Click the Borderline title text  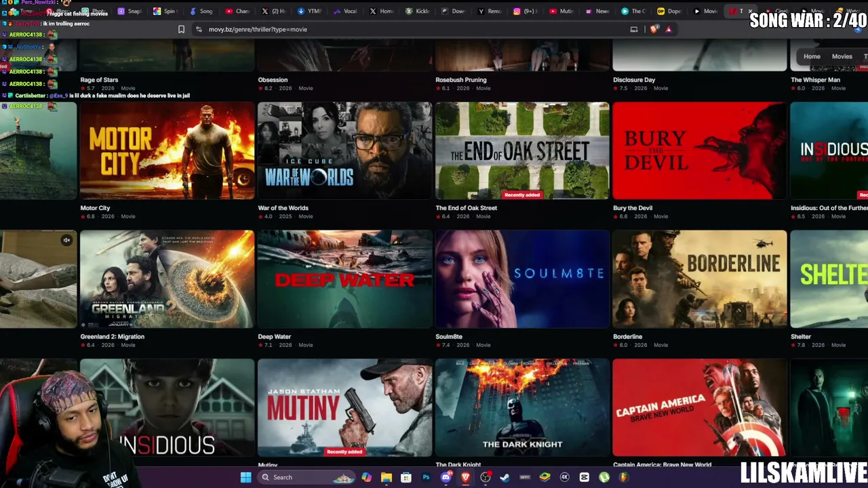coord(628,337)
